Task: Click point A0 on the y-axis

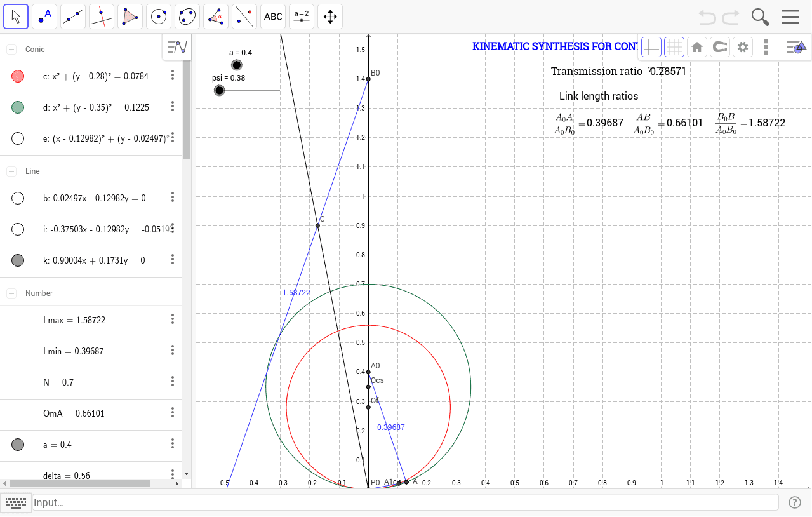Action: click(x=368, y=372)
